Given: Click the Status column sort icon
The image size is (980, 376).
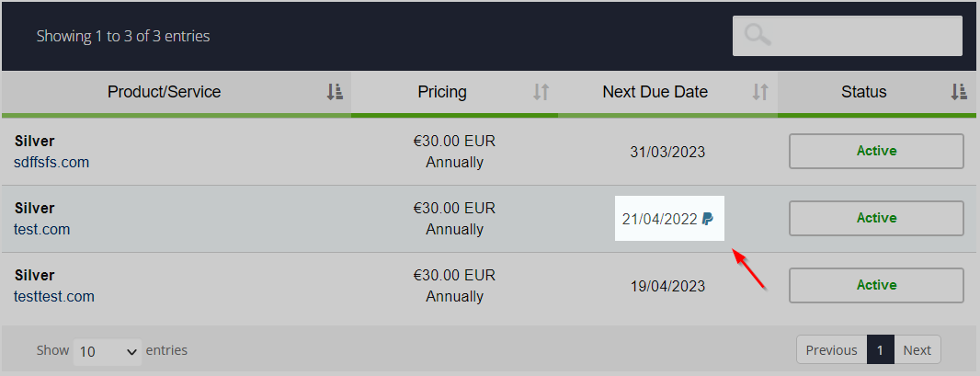Looking at the screenshot, I should tap(959, 93).
